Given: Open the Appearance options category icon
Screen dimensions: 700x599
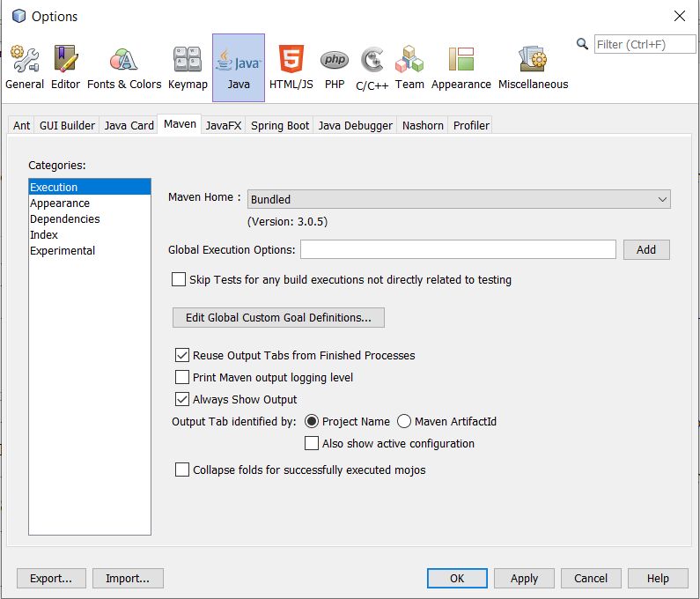Looking at the screenshot, I should tap(461, 68).
